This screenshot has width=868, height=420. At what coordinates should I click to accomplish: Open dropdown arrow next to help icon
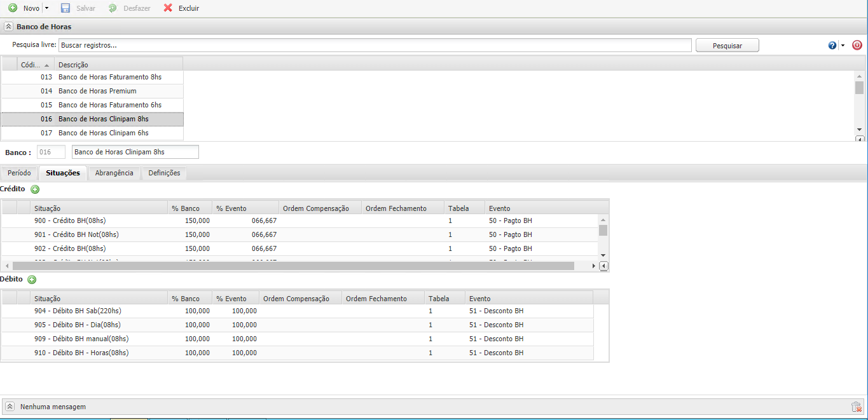coord(843,45)
